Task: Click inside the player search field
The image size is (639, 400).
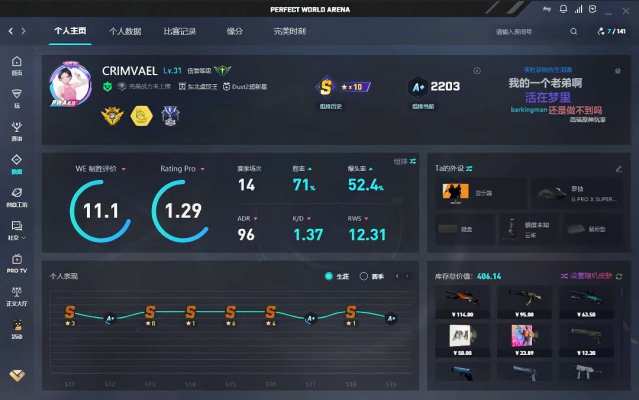Action: click(x=530, y=31)
